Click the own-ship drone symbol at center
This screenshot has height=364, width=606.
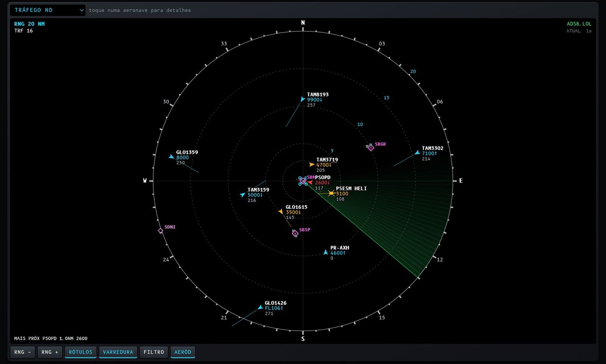click(x=303, y=181)
